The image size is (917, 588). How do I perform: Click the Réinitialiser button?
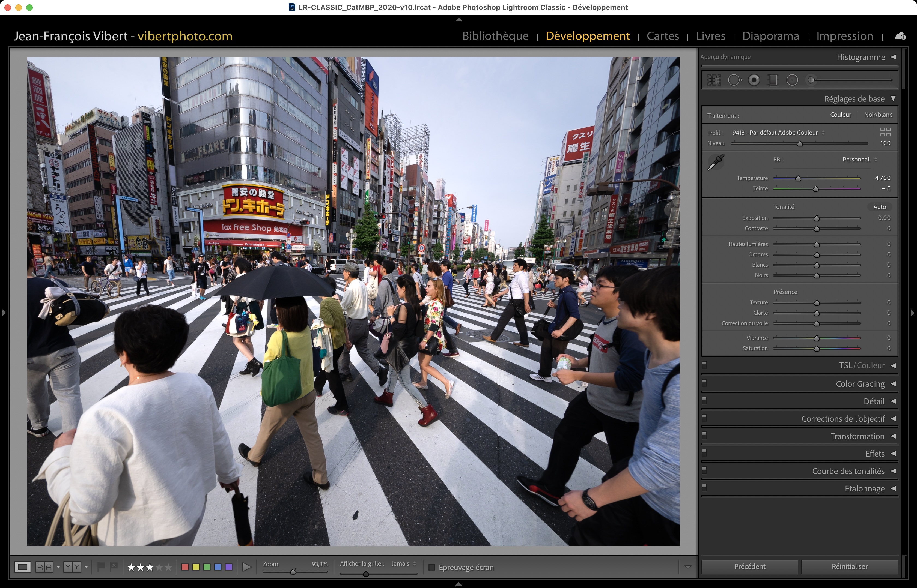[x=849, y=567]
